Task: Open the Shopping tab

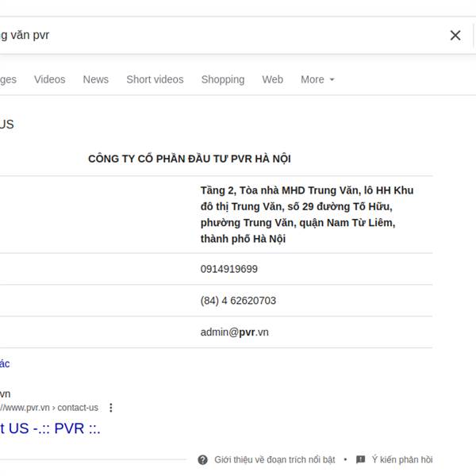Action: click(x=223, y=79)
